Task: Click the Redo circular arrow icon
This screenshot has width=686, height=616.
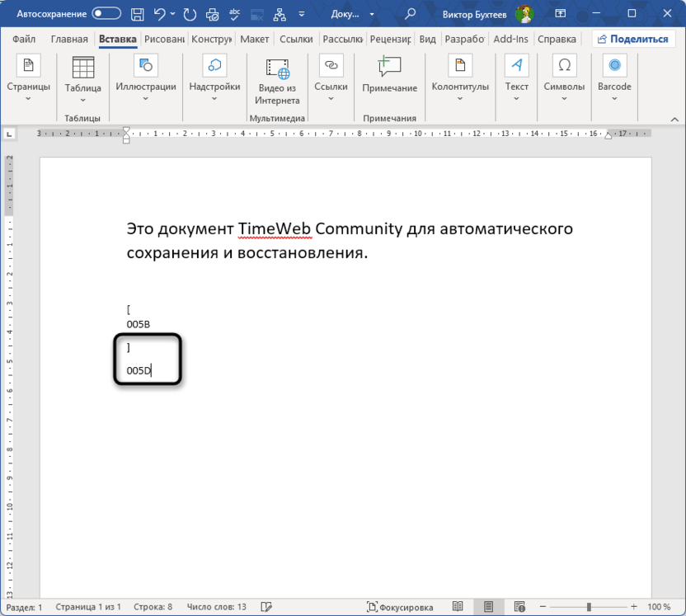Action: (x=190, y=15)
